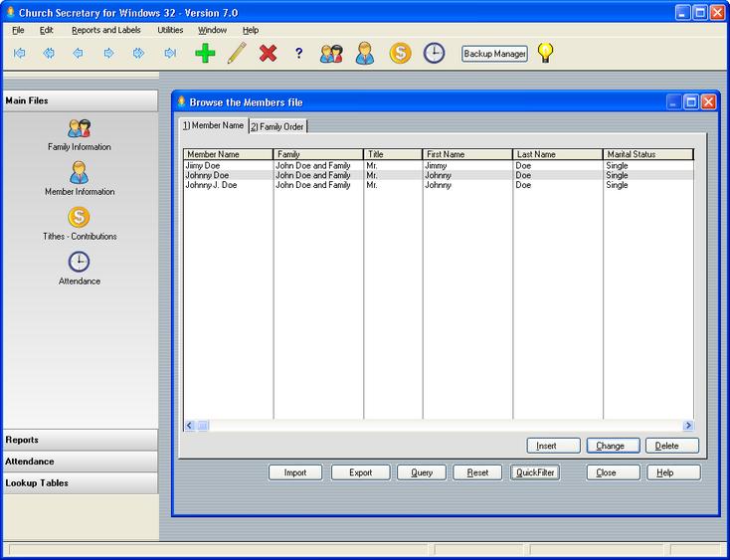
Task: Click the Change button
Action: (x=614, y=446)
